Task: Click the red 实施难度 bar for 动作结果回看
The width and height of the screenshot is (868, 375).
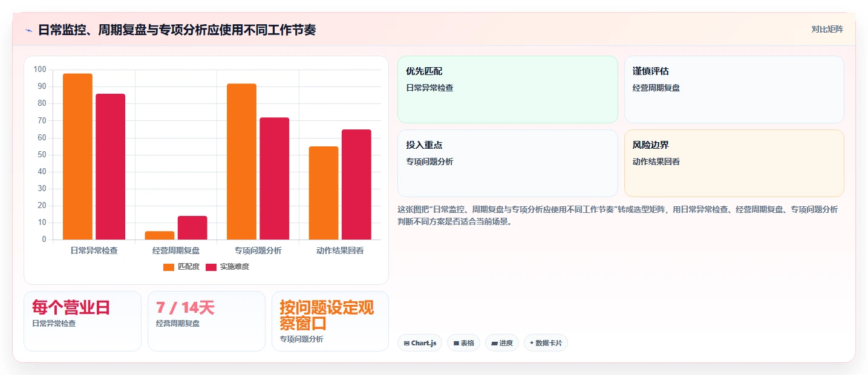Action: coord(356,184)
